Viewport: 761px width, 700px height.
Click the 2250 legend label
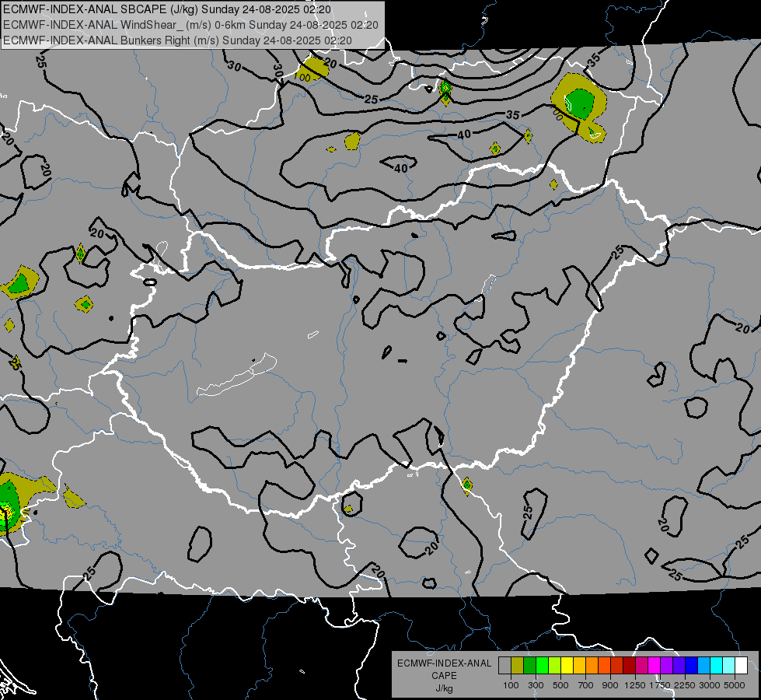[684, 685]
